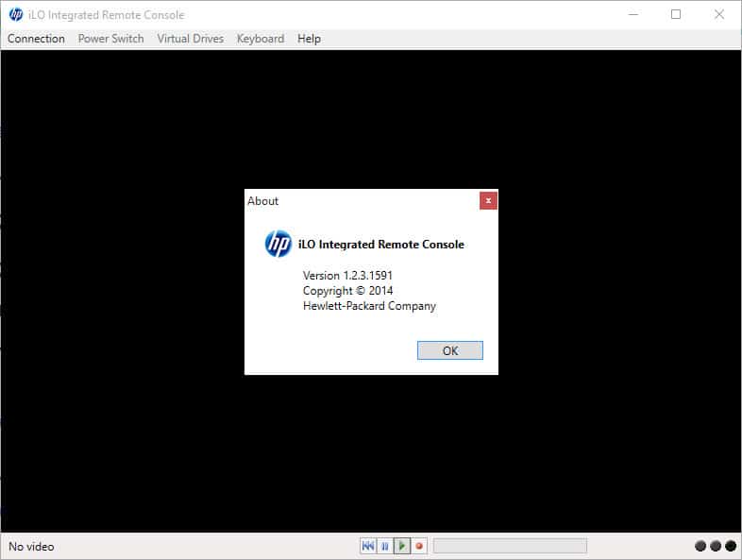Close the About dialog with red X

point(488,201)
